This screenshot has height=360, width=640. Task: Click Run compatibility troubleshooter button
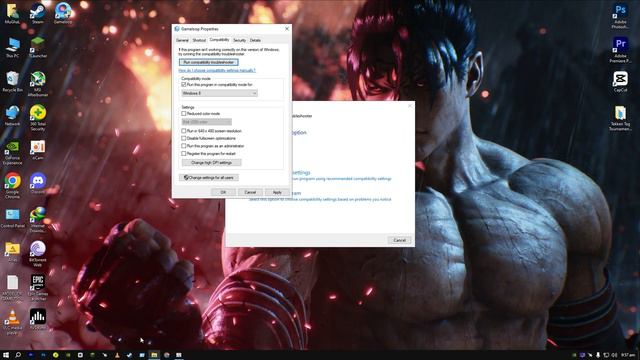coord(209,62)
